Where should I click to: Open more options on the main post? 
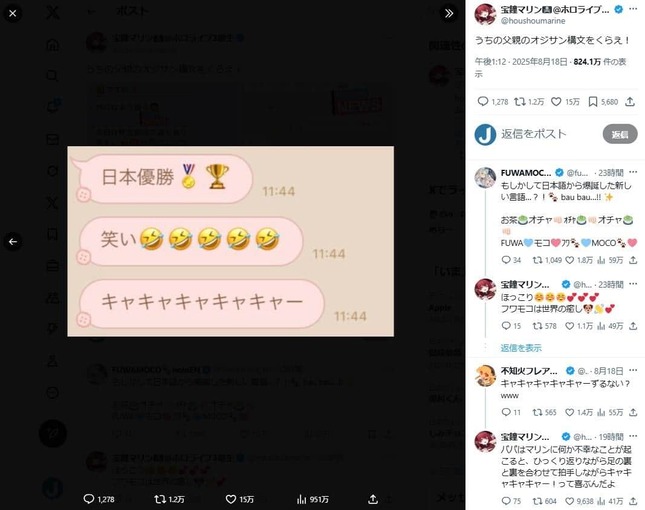(x=633, y=9)
